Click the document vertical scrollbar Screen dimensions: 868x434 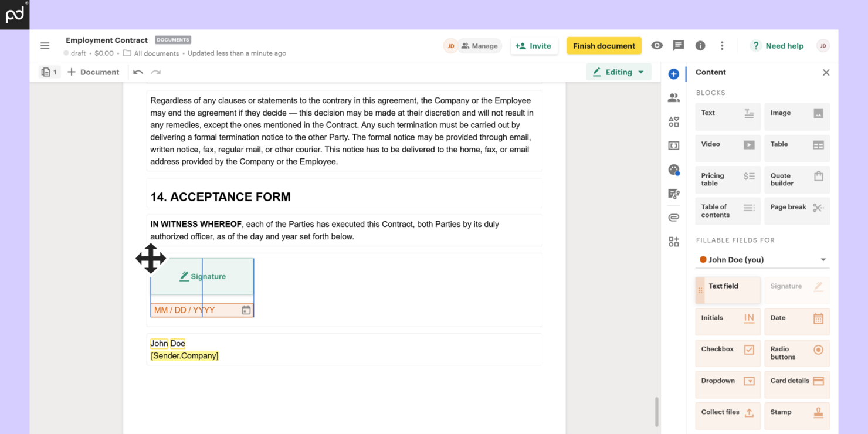656,412
